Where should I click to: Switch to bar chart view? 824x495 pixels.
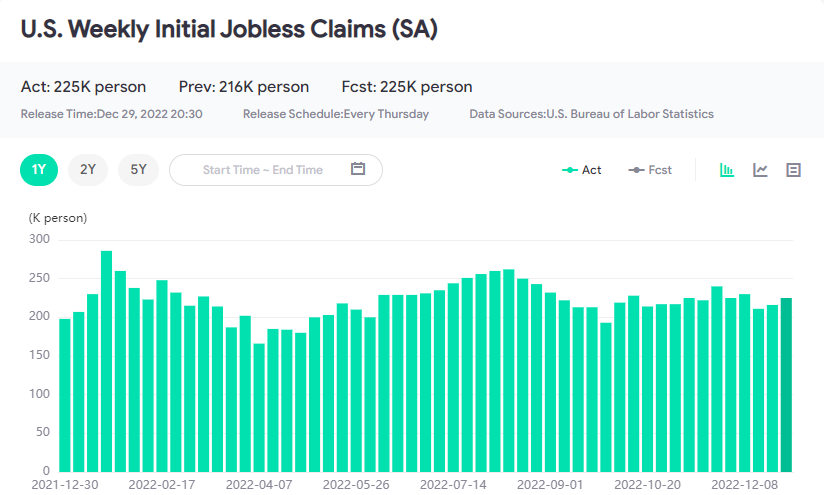pyautogui.click(x=727, y=170)
